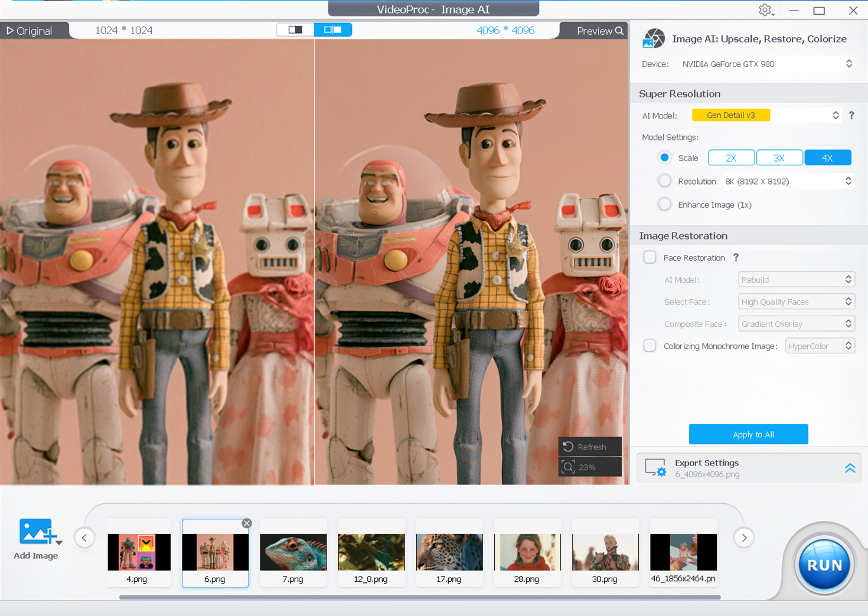Viewport: 868px width, 616px height.
Task: Open the AI Model Gen Detail v3 dropdown
Action: [x=766, y=115]
